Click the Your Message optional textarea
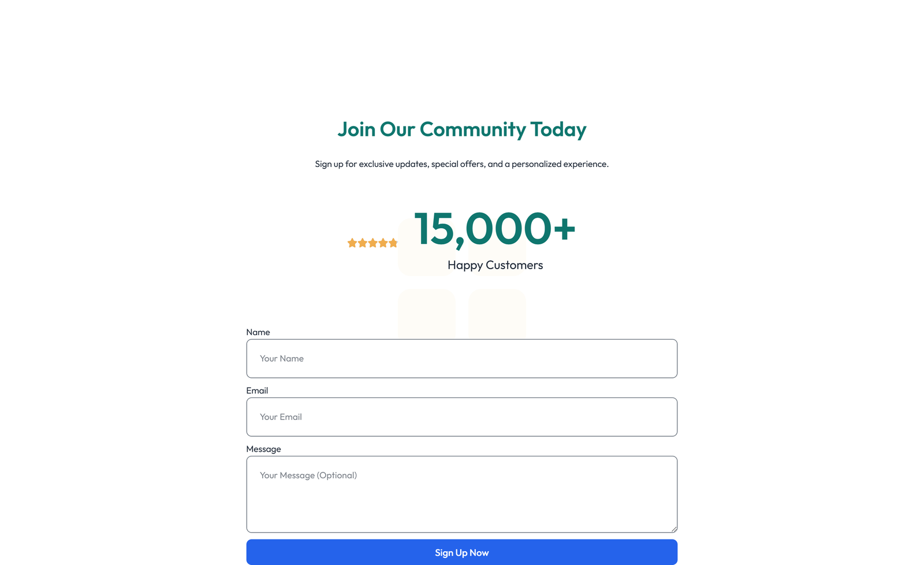Screen dimensions: 924x565 coord(461,494)
